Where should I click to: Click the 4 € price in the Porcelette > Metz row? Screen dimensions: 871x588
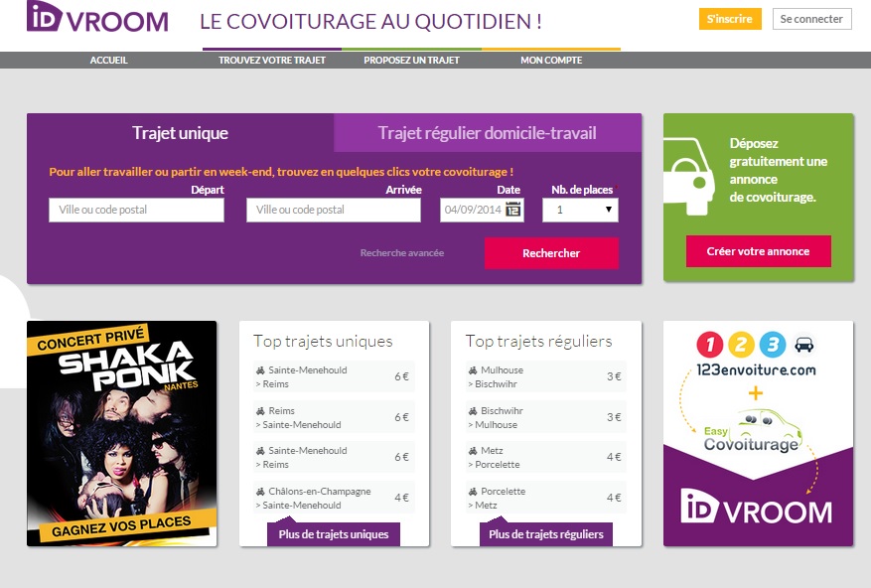point(614,498)
